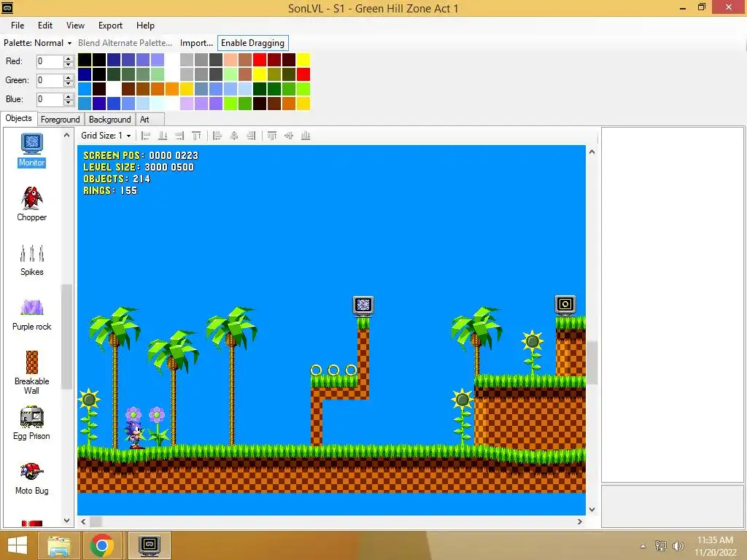Choose the Purple rock object
The image size is (747, 560).
31,315
